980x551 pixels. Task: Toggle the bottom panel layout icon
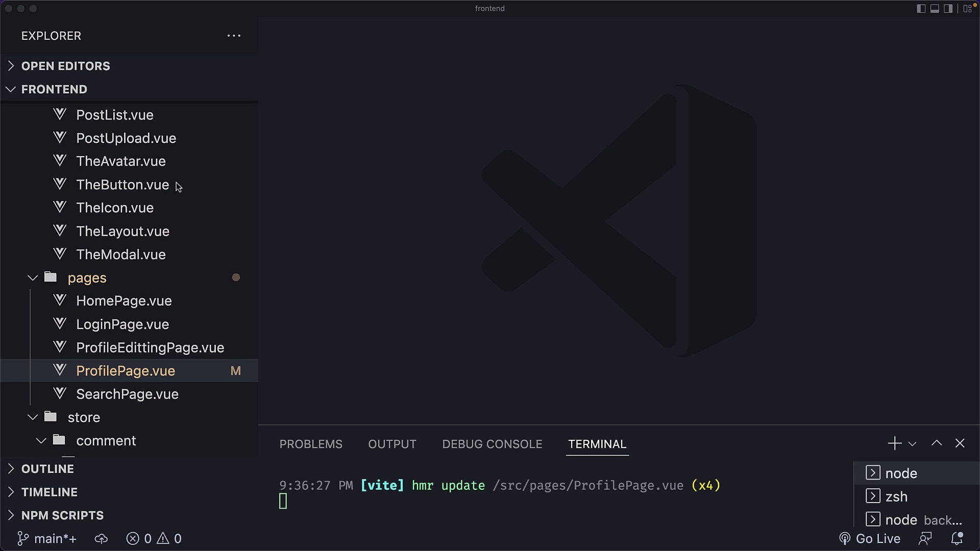935,9
